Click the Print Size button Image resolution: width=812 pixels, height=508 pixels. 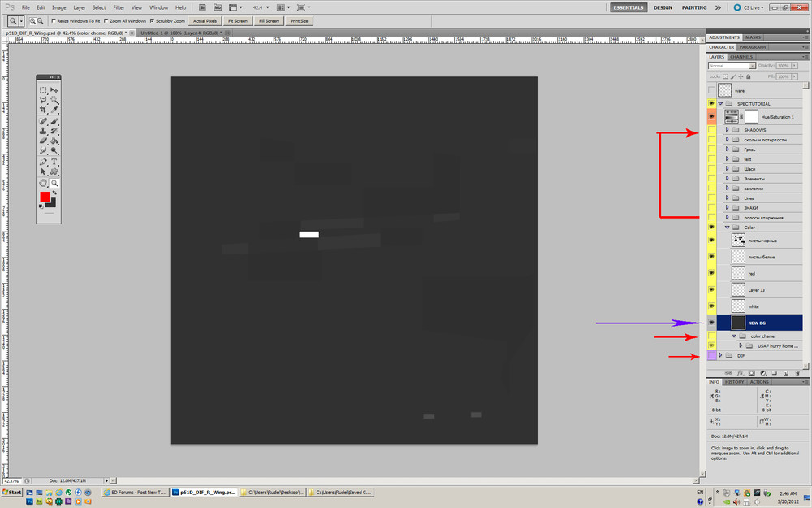pyautogui.click(x=299, y=21)
